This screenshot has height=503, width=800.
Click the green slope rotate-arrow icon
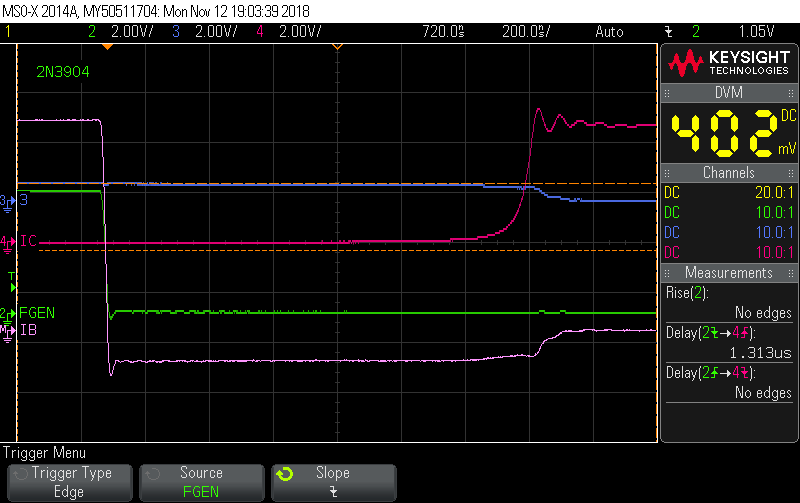[285, 474]
